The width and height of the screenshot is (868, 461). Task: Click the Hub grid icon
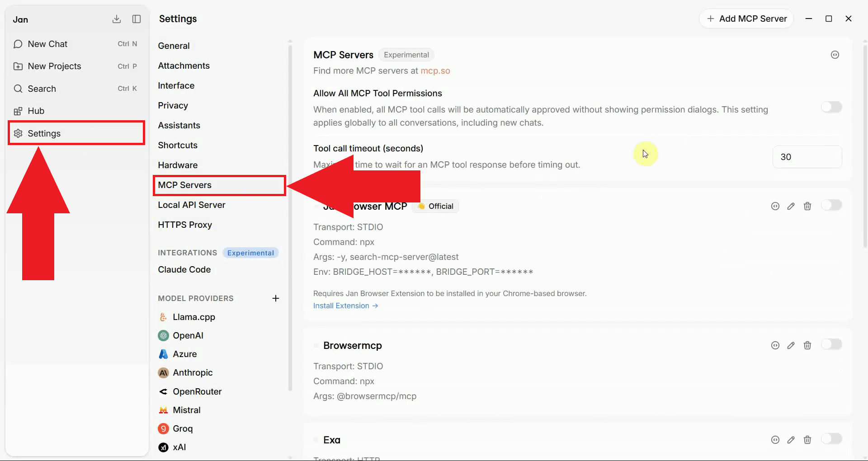point(18,111)
